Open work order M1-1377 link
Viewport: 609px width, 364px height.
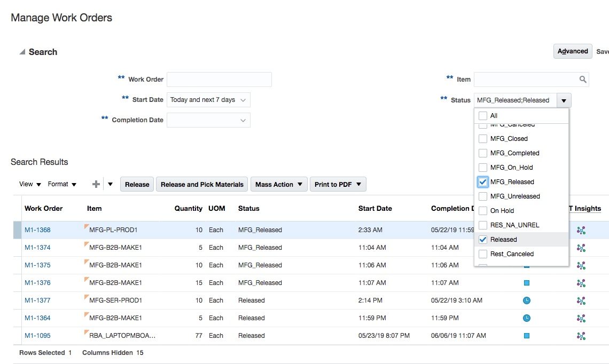click(x=38, y=300)
